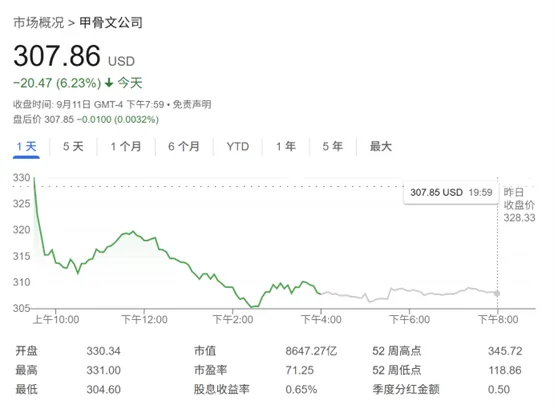Select the YTD tab

pos(238,147)
